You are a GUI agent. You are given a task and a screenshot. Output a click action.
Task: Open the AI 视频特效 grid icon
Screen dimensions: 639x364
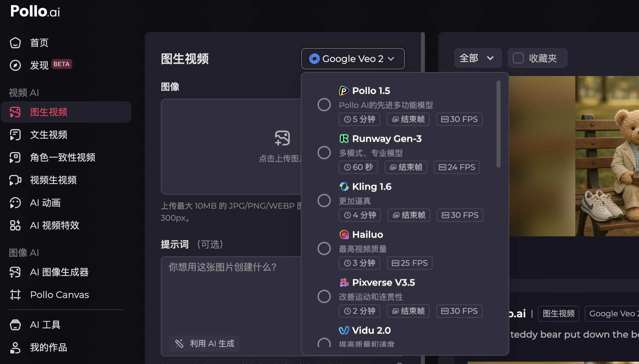(x=15, y=225)
